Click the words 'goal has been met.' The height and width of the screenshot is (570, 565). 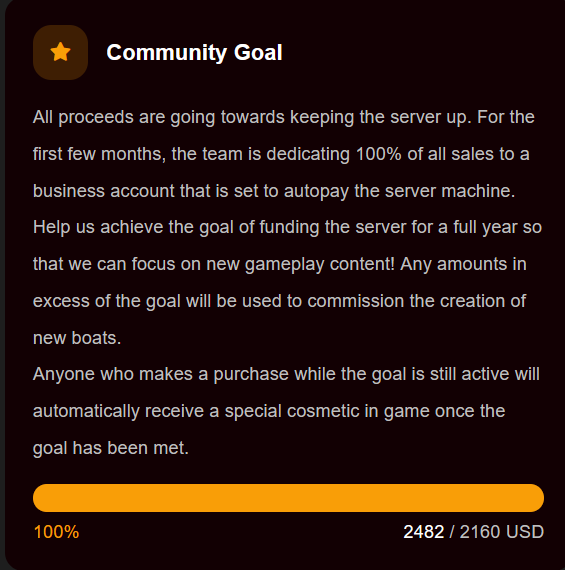point(111,448)
